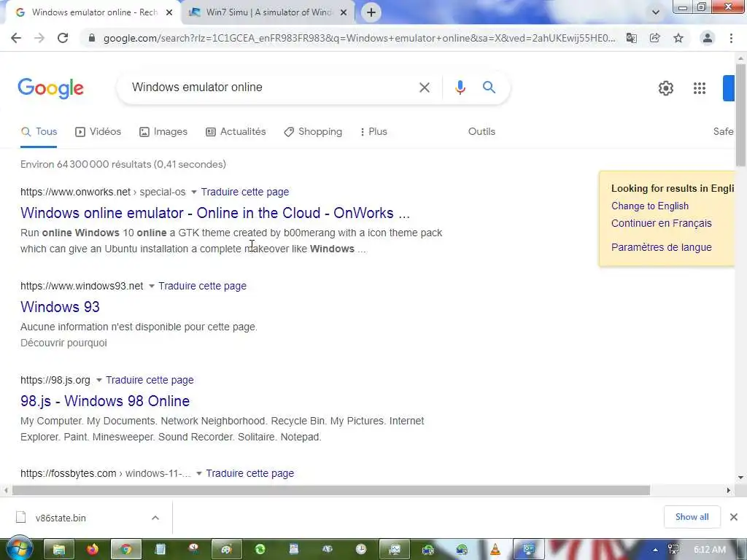This screenshot has height=560, width=747.
Task: Reload the current Google page
Action: 63,38
